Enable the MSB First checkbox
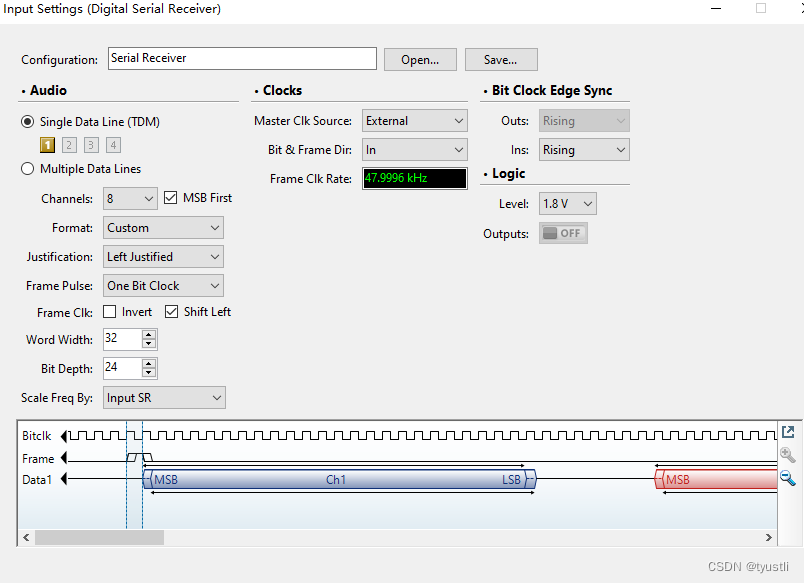The image size is (804, 583). tap(170, 197)
